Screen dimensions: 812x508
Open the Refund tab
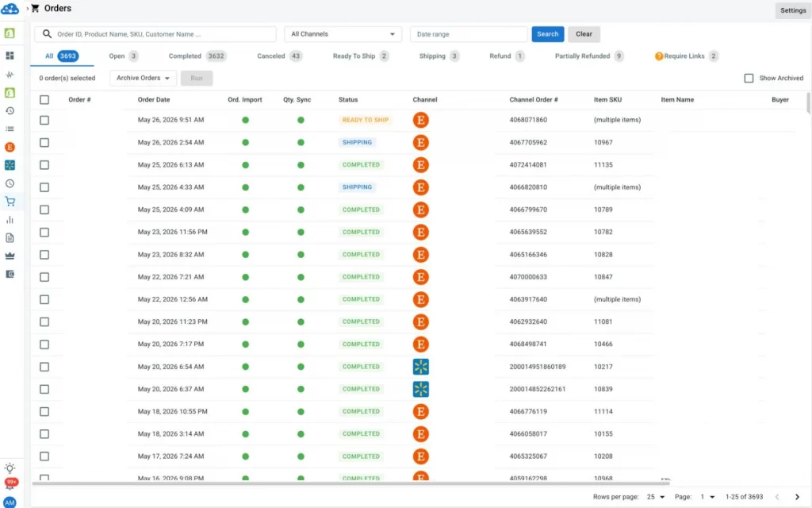(x=507, y=56)
